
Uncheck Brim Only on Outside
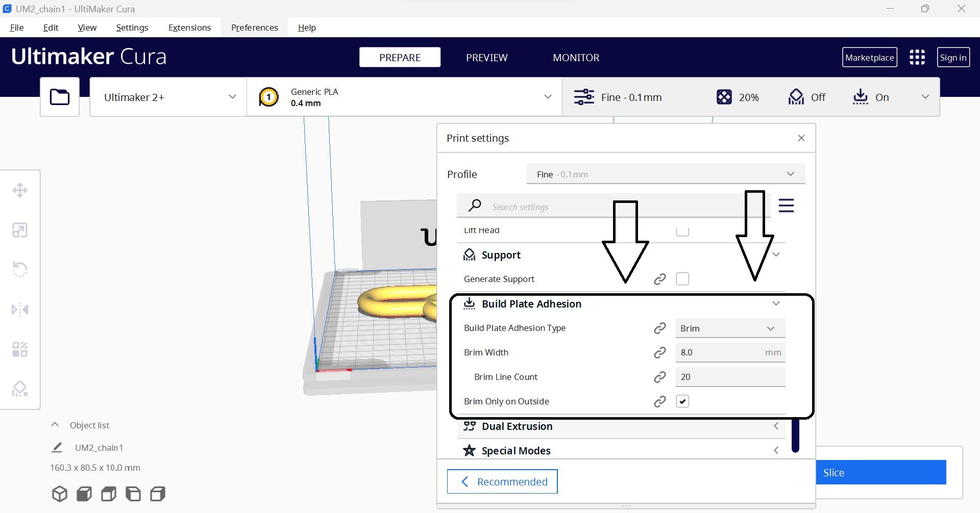(682, 401)
